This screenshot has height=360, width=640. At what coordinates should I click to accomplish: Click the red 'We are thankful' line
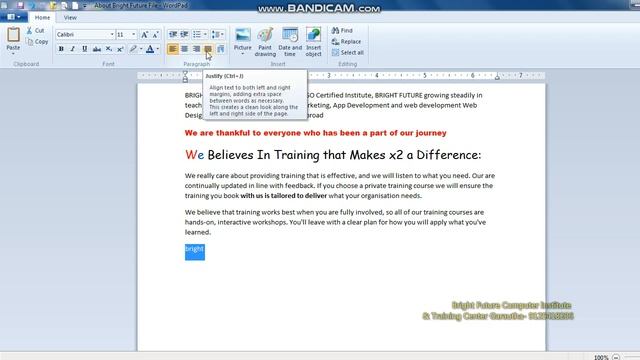click(x=316, y=133)
